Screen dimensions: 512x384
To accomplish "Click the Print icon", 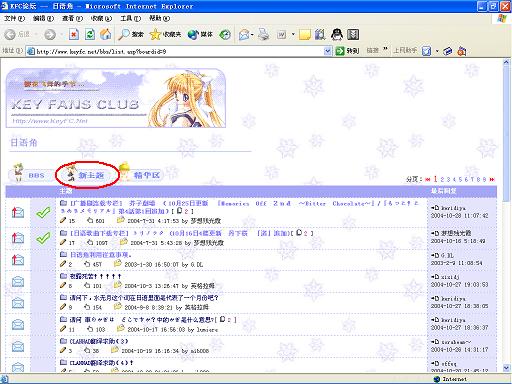I will (264, 34).
